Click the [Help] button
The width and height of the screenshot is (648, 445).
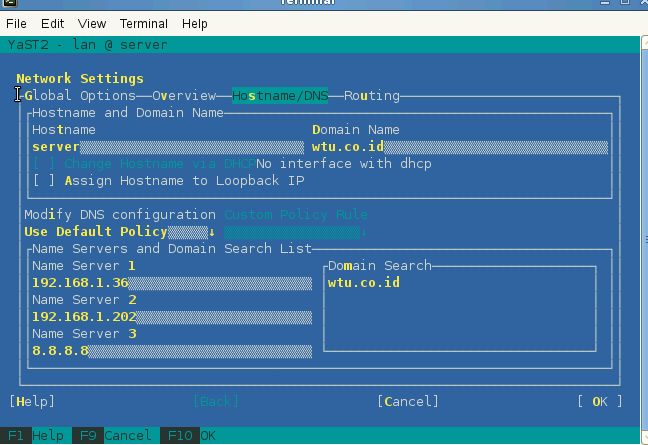(32, 402)
